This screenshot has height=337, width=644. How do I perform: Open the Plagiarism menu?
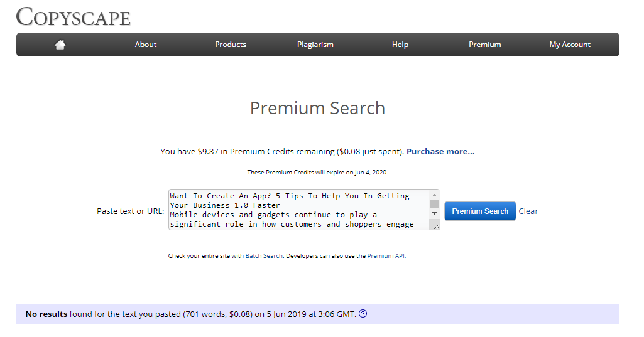point(315,45)
